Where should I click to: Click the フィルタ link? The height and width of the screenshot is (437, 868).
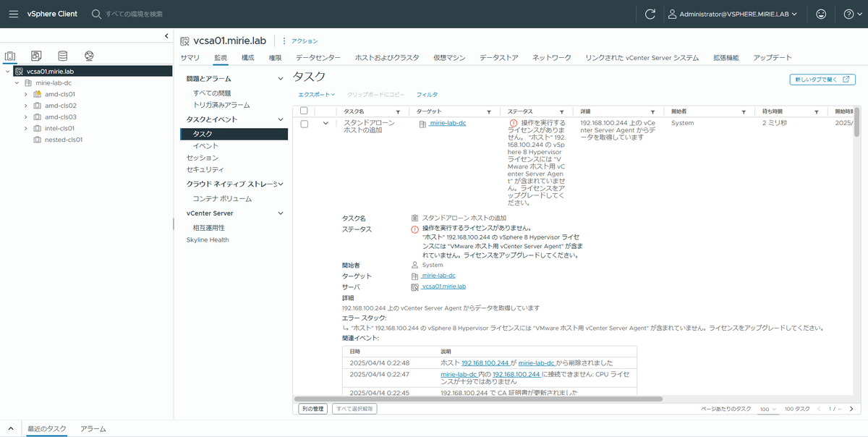click(427, 95)
